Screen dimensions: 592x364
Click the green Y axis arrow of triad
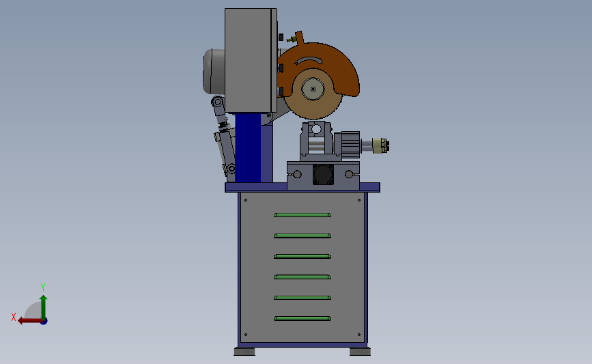pos(44,307)
